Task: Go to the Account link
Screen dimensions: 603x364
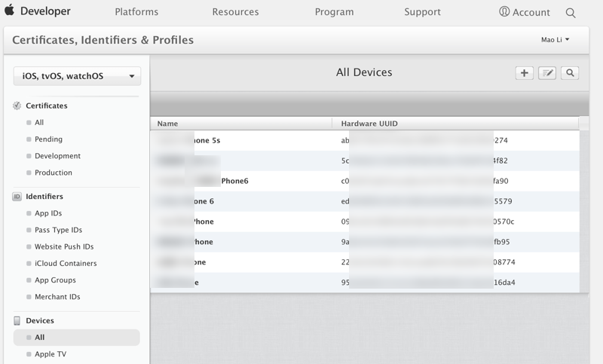Action: coord(525,12)
